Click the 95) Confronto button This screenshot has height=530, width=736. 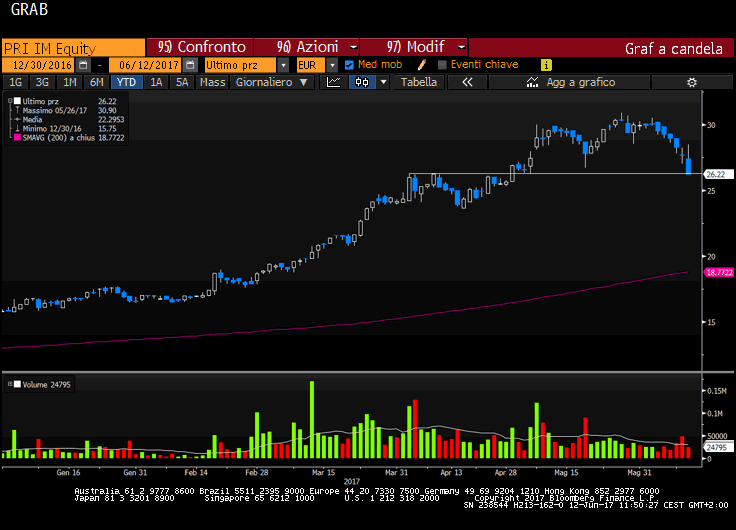pos(200,47)
